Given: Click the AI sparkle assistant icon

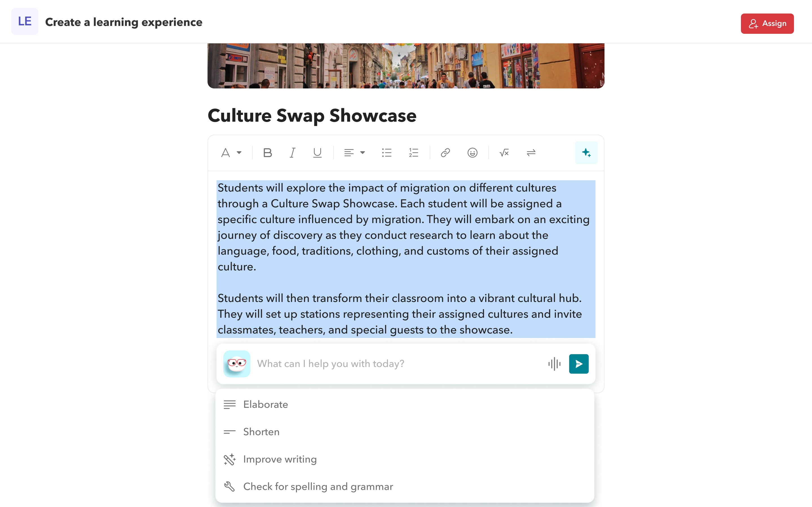Looking at the screenshot, I should 586,153.
